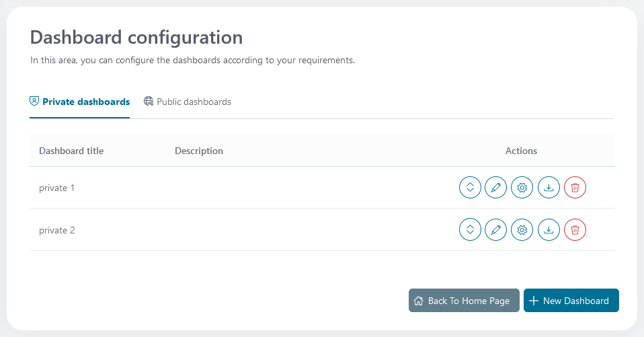Screen dimensions: 644x337
Task: Select the Private dashboards tab
Action: (x=80, y=102)
